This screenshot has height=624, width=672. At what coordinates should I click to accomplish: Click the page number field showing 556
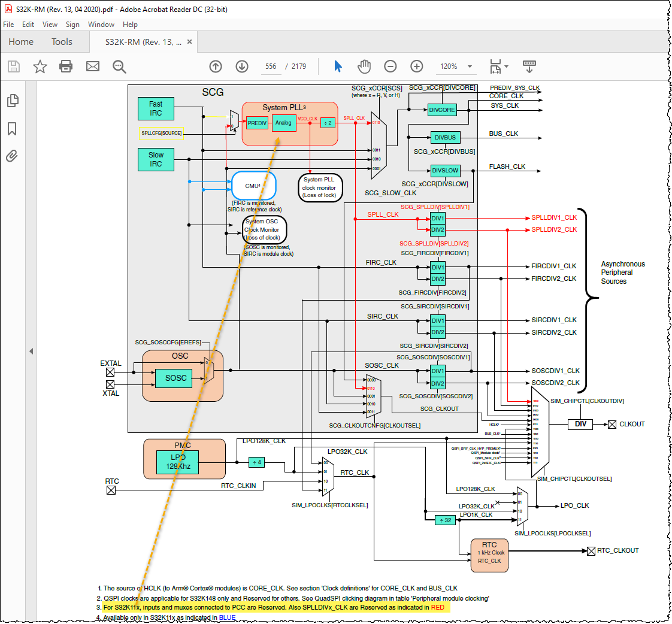[x=271, y=66]
